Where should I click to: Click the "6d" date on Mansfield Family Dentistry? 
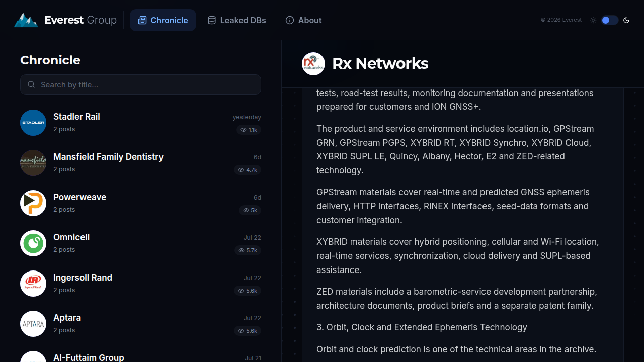257,157
